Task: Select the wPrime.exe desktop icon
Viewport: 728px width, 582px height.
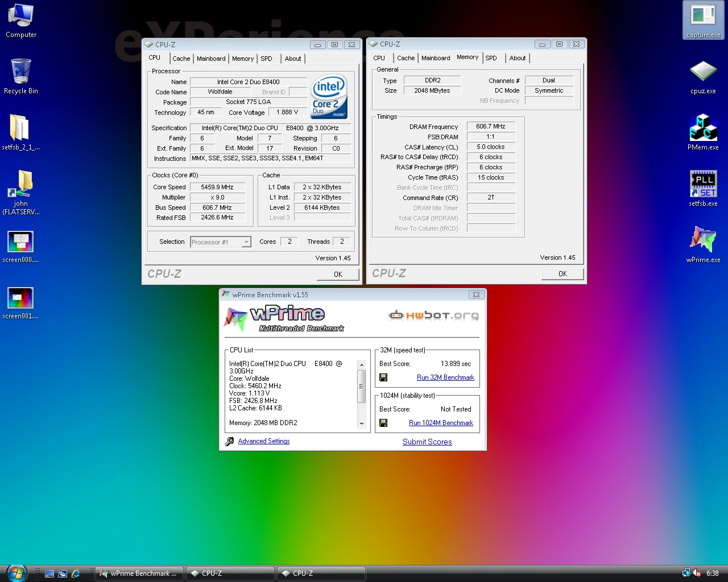Action: pos(704,245)
